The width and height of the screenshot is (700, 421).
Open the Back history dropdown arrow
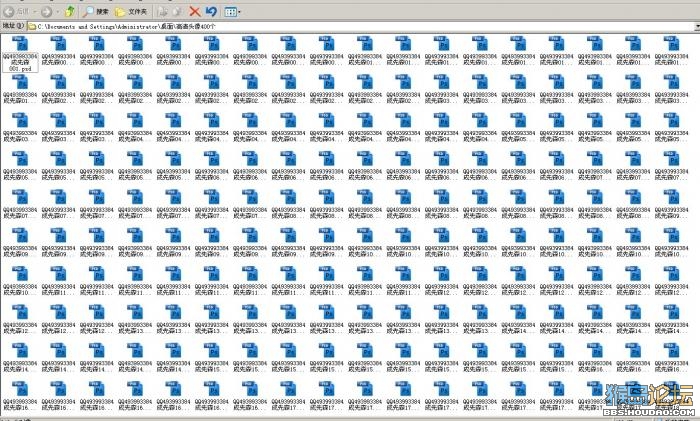[x=34, y=12]
